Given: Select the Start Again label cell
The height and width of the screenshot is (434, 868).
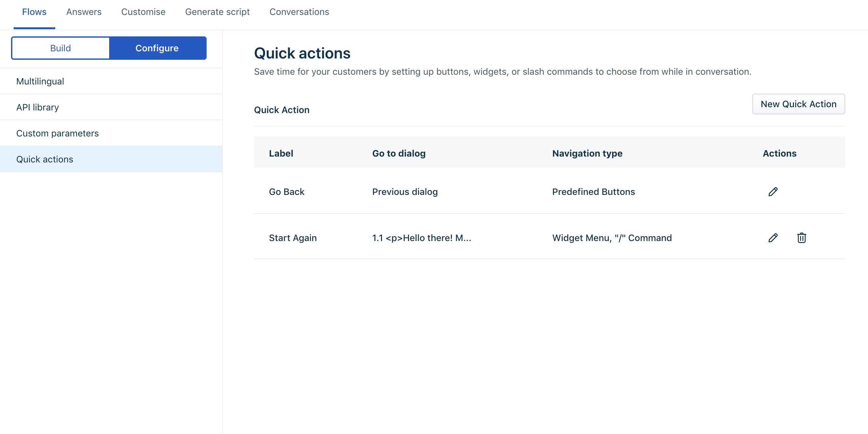Looking at the screenshot, I should [x=293, y=238].
